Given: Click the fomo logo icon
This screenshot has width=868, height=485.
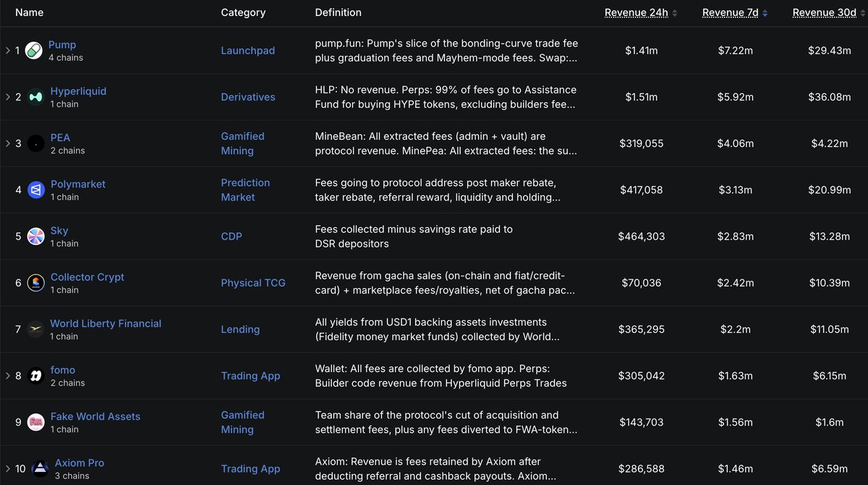Looking at the screenshot, I should click(x=36, y=376).
